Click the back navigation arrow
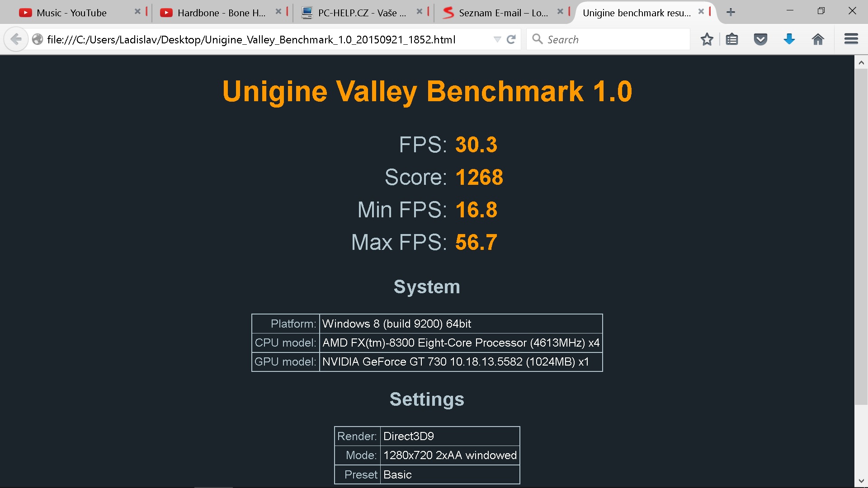 [x=16, y=39]
